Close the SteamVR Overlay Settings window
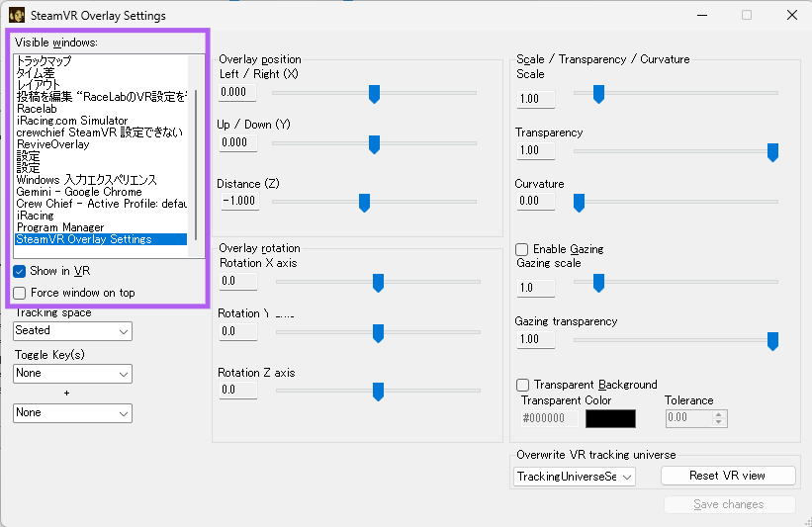Viewport: 812px width, 527px height. (792, 15)
